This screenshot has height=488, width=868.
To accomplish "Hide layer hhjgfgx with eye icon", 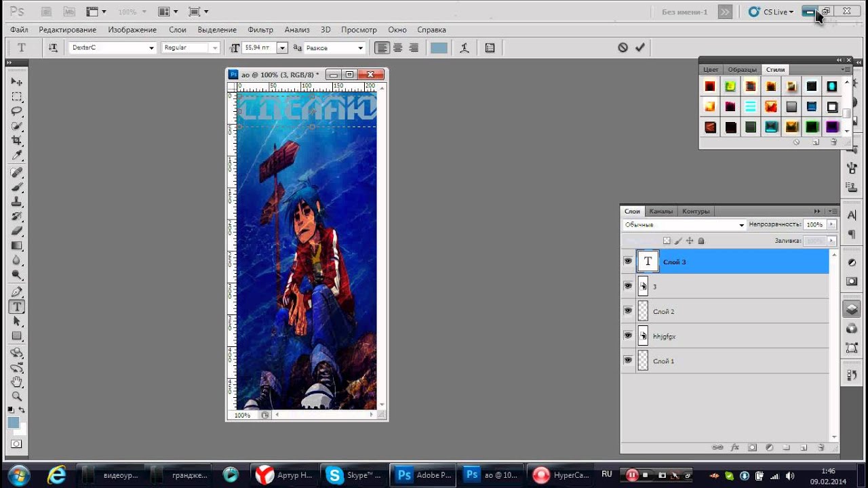I will coord(628,335).
